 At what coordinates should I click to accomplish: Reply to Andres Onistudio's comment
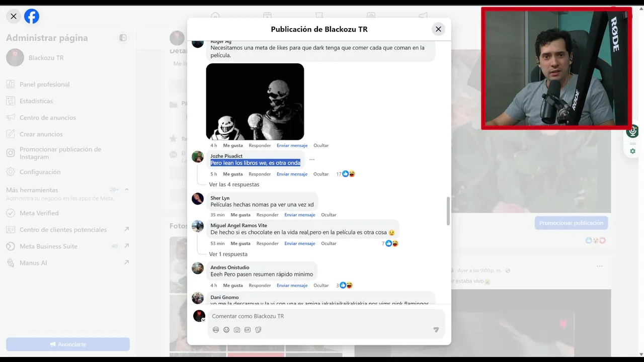(260, 286)
